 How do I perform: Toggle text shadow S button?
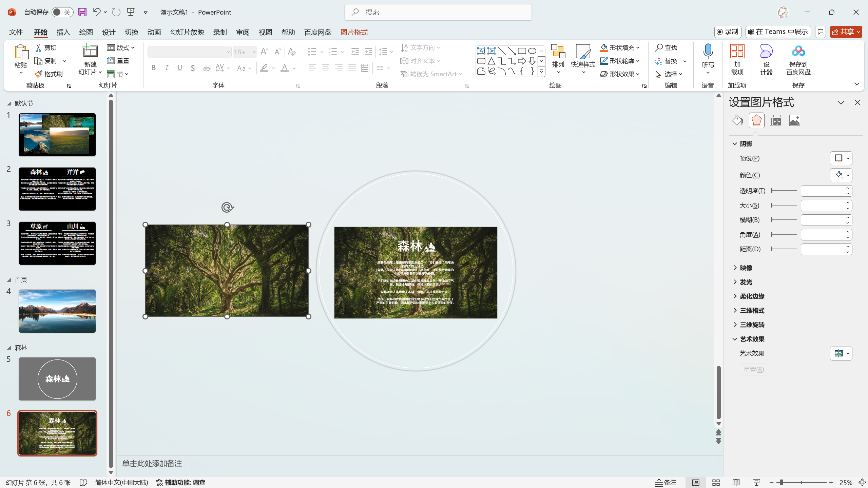[193, 68]
